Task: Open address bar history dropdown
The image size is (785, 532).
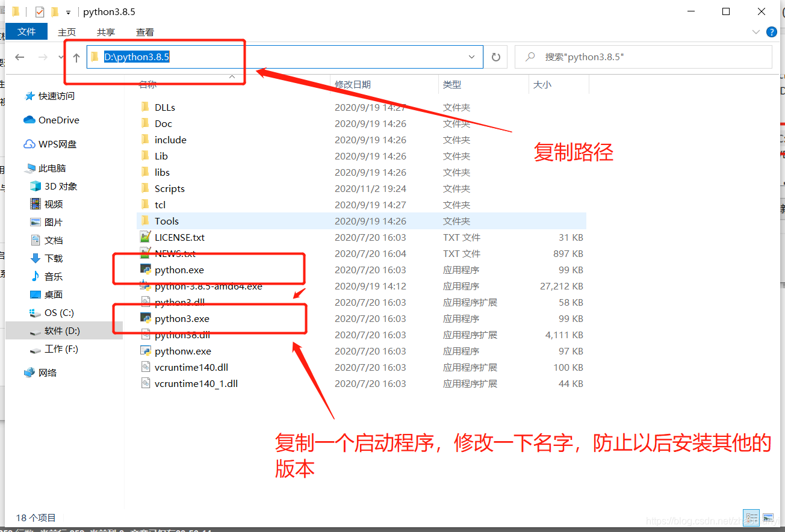Action: pos(472,57)
